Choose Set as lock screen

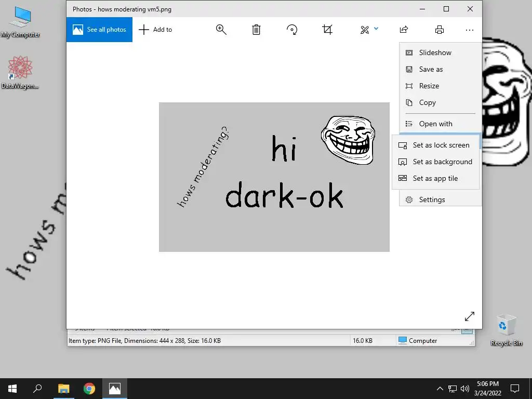(x=436, y=145)
